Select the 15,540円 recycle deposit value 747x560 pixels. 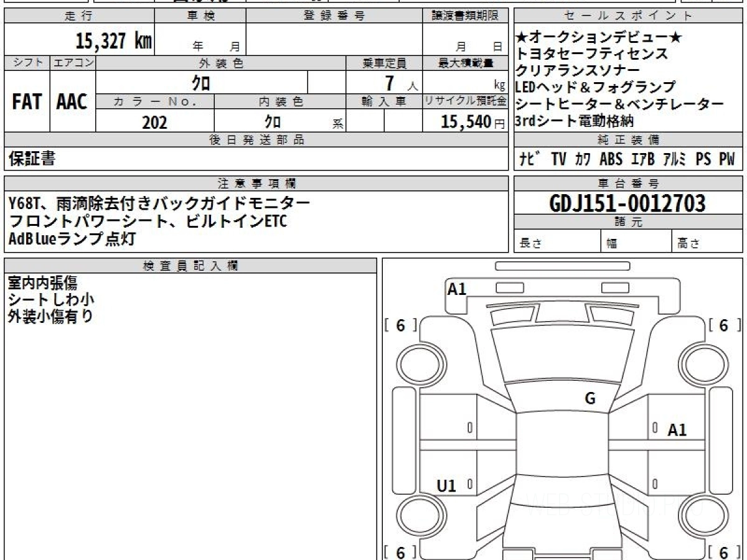473,122
